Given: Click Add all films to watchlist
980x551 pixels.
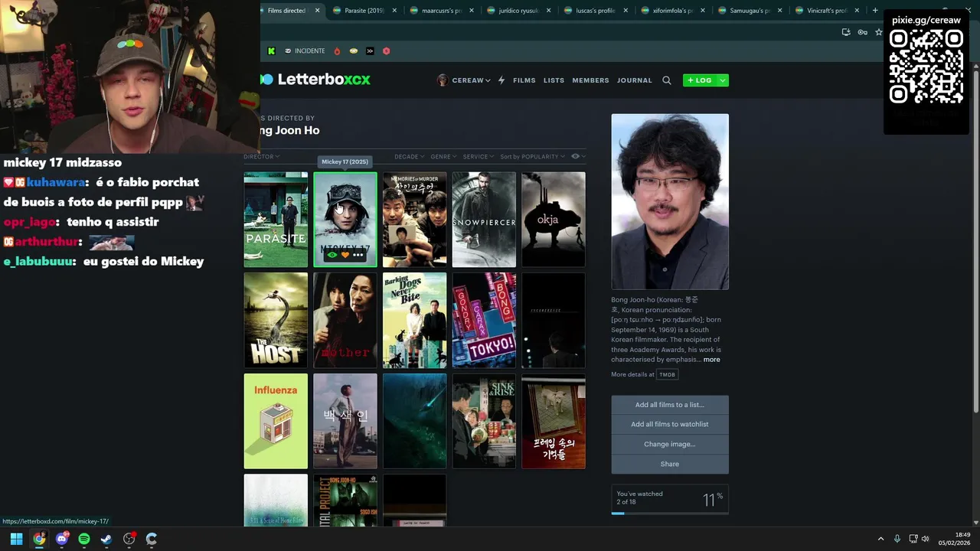Looking at the screenshot, I should coord(670,424).
